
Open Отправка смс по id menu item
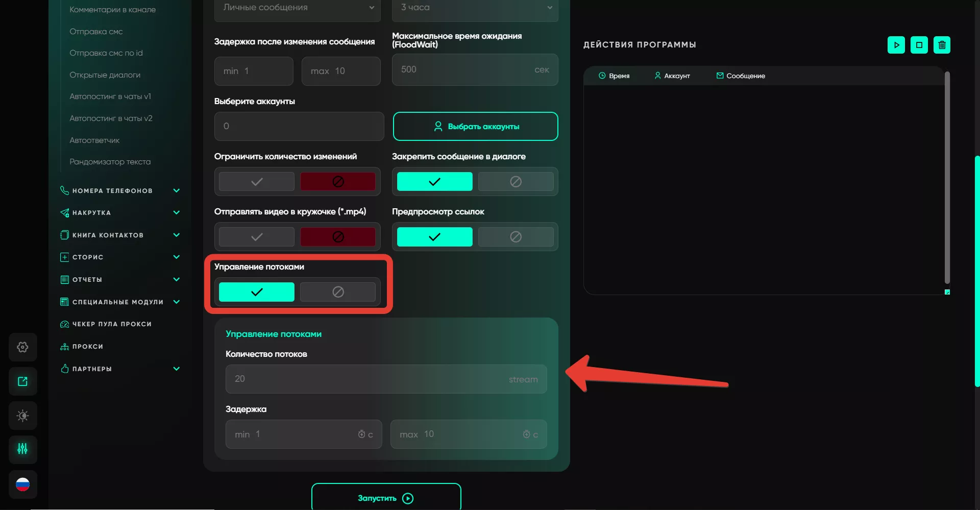coord(106,53)
